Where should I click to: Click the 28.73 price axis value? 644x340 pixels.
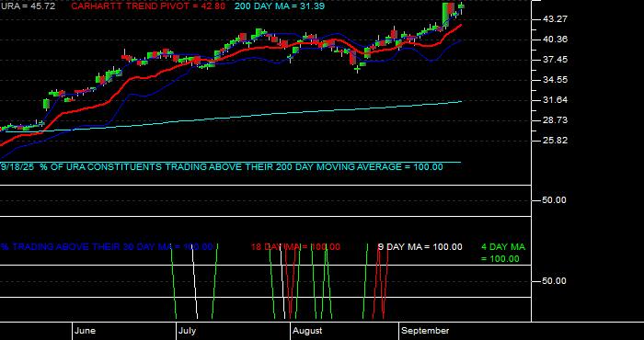[x=556, y=120]
